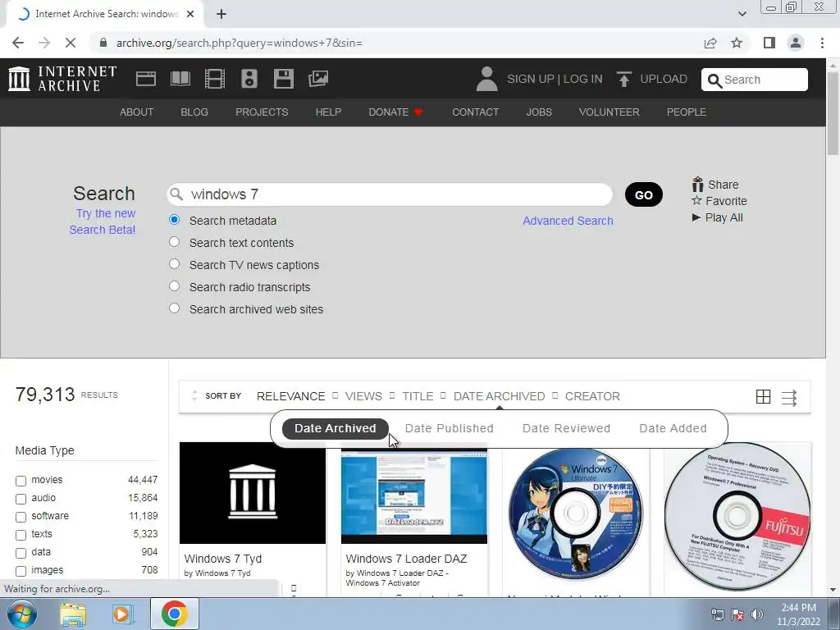Screen dimensions: 840x630
Task: Click the user avatar icon
Action: click(486, 79)
